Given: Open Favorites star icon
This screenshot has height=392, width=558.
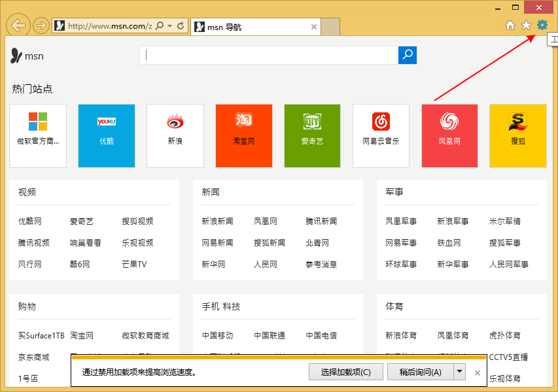Looking at the screenshot, I should coord(526,25).
